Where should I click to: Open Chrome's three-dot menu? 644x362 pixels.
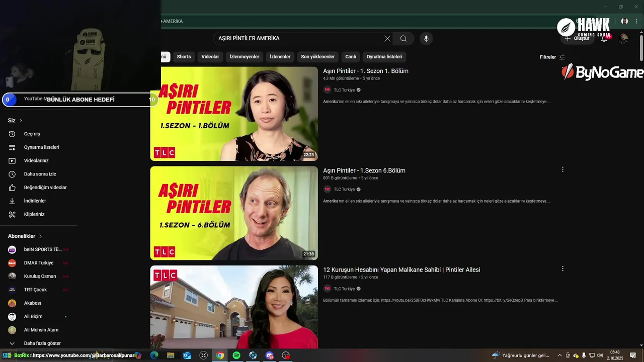click(636, 21)
